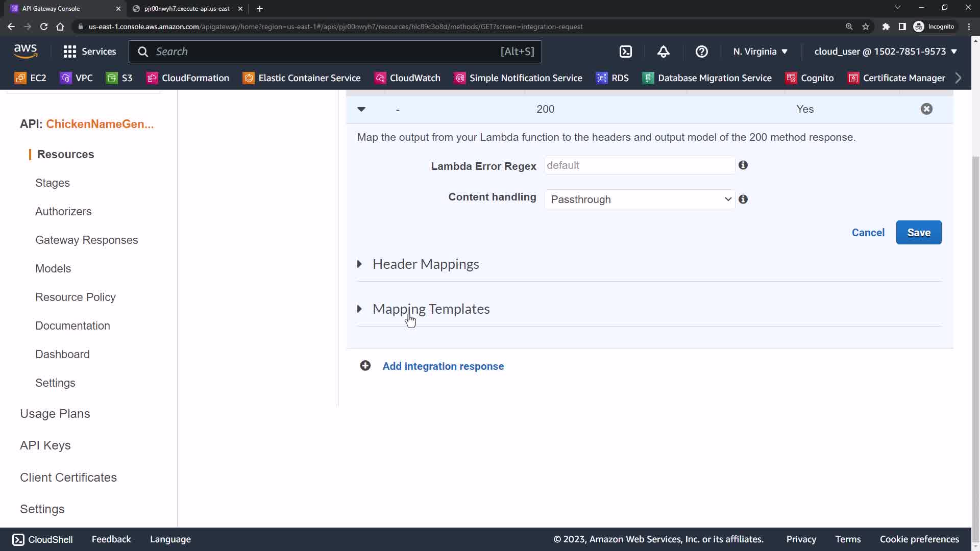Open Stages in the API sidebar
The image size is (980, 551).
click(x=53, y=183)
